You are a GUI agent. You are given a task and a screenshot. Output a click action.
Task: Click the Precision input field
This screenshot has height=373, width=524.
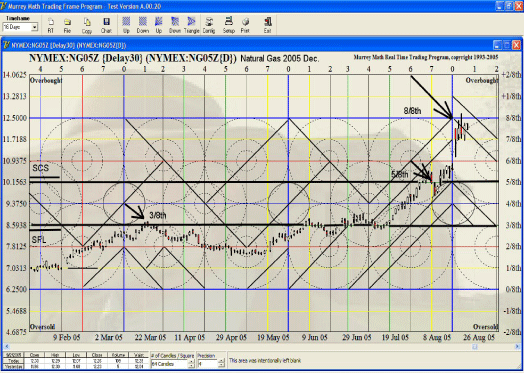click(x=208, y=364)
